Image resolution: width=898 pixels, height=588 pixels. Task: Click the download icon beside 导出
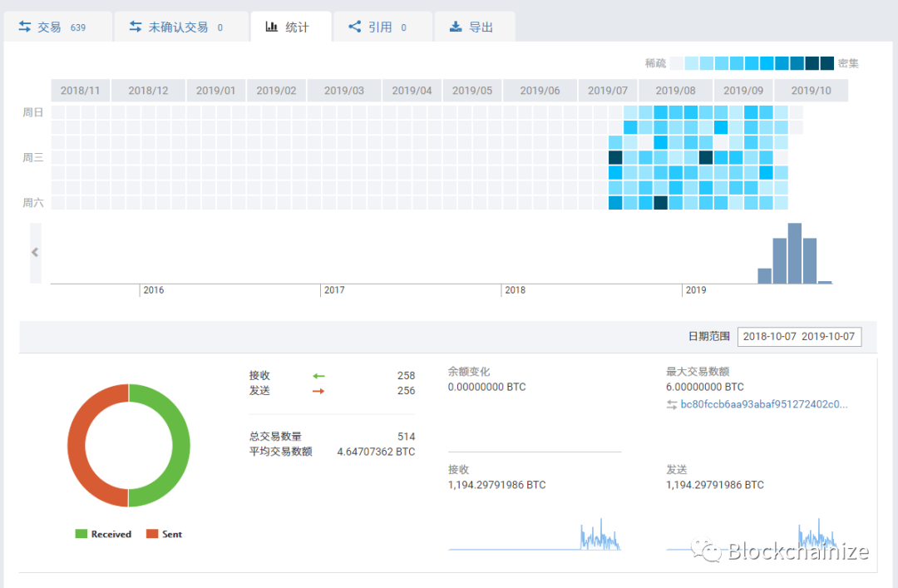456,27
